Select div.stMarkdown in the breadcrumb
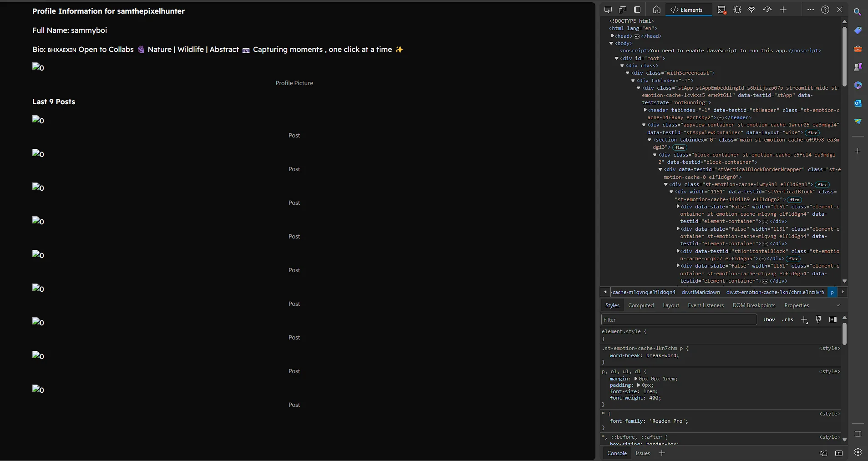Image resolution: width=868 pixels, height=461 pixels. 700,292
